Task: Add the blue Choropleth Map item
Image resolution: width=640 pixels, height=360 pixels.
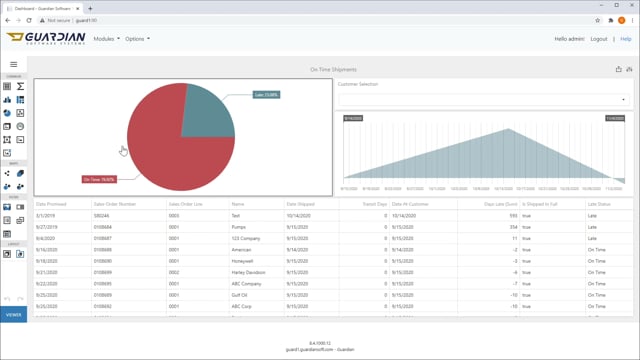Action: coord(20,173)
